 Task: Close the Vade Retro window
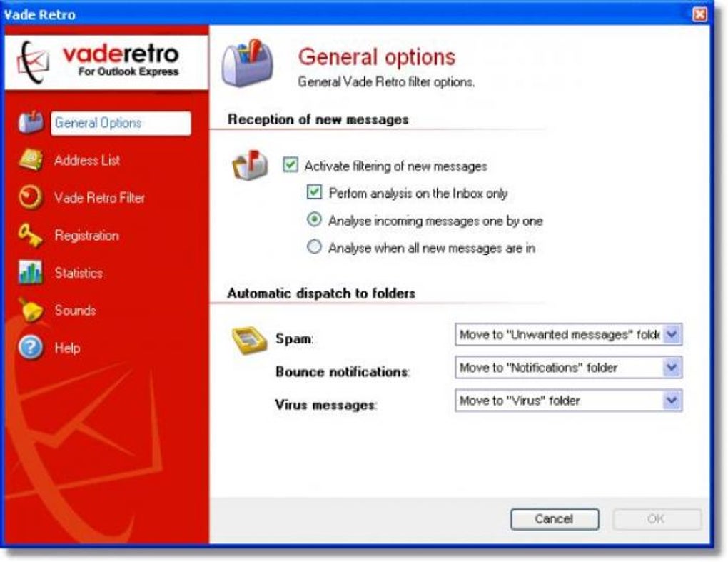pos(699,14)
